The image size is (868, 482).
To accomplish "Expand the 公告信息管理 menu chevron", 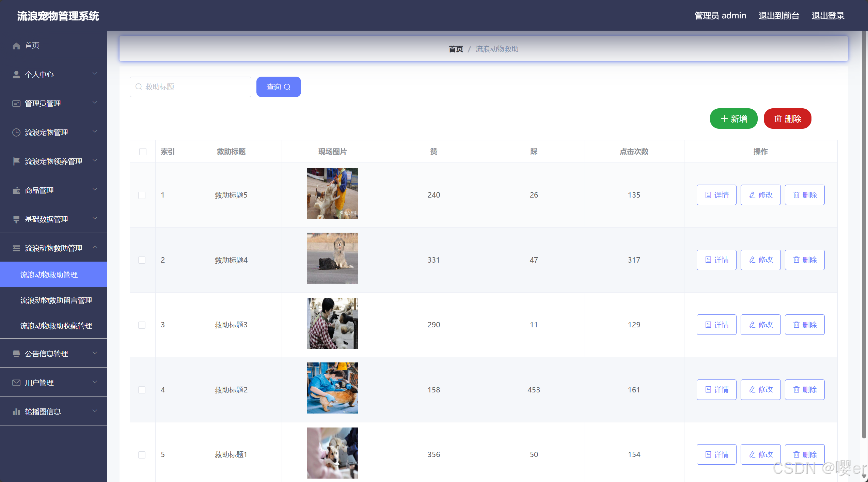I will click(95, 353).
